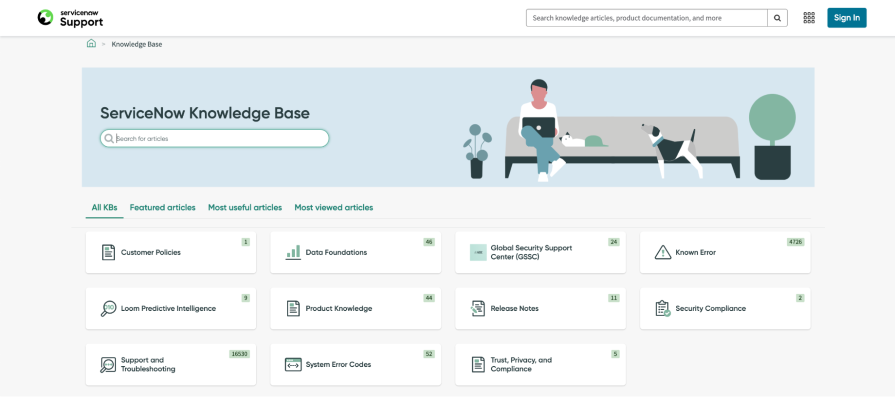Viewport: 895px width, 397px height.
Task: Click the Data Foundations bar chart icon
Action: pyautogui.click(x=293, y=252)
